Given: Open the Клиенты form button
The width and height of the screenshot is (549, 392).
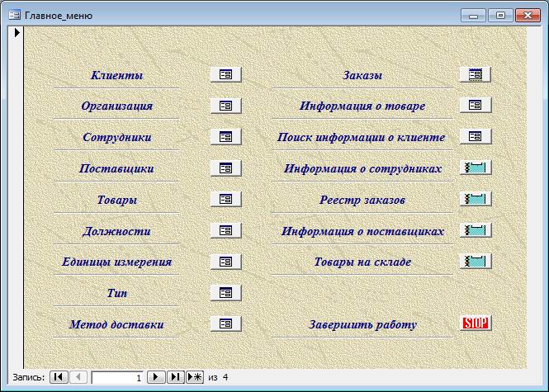Looking at the screenshot, I should tap(225, 74).
